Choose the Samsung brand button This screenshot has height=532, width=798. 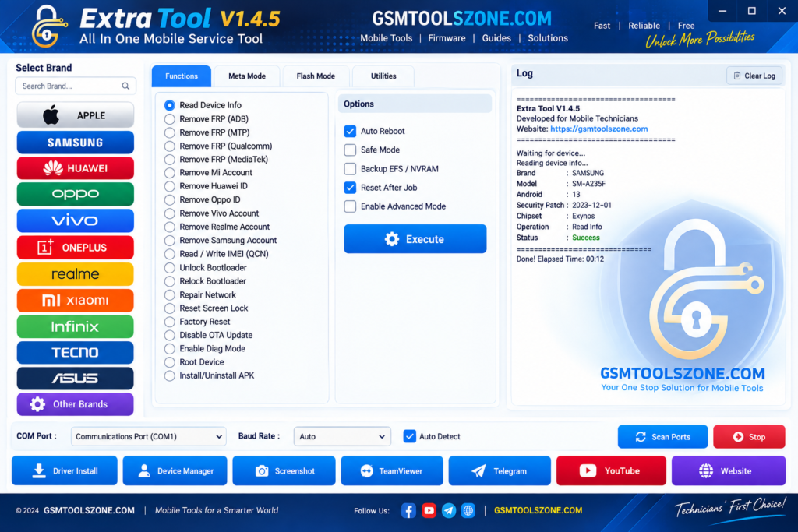point(76,143)
